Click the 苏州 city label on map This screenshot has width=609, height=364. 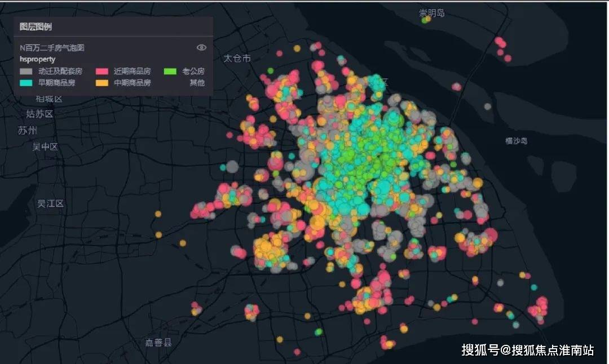(x=28, y=130)
